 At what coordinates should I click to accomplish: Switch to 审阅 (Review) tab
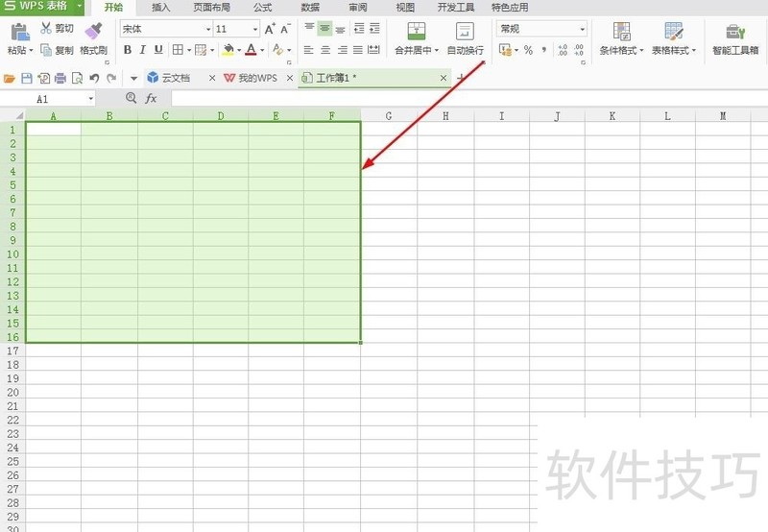(x=358, y=8)
